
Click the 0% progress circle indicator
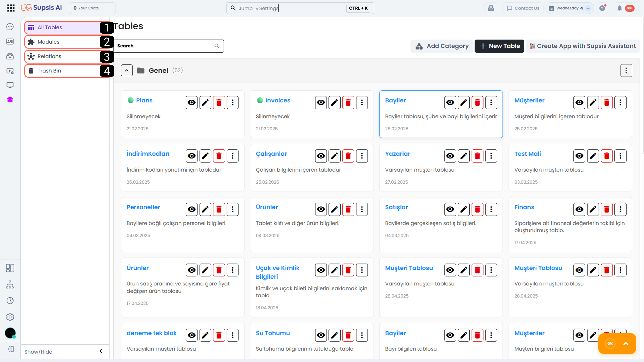tap(610, 344)
